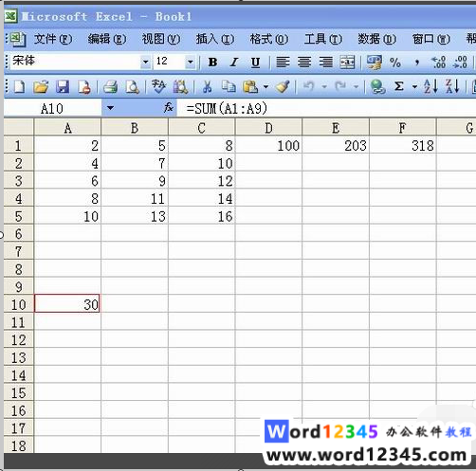Open the Research binoculars icon
This screenshot has height=471, width=476.
(180, 86)
